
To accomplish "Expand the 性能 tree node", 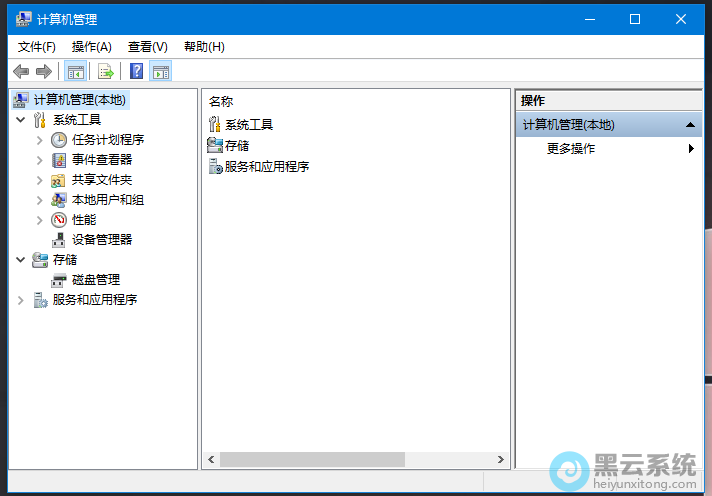I will pyautogui.click(x=40, y=220).
